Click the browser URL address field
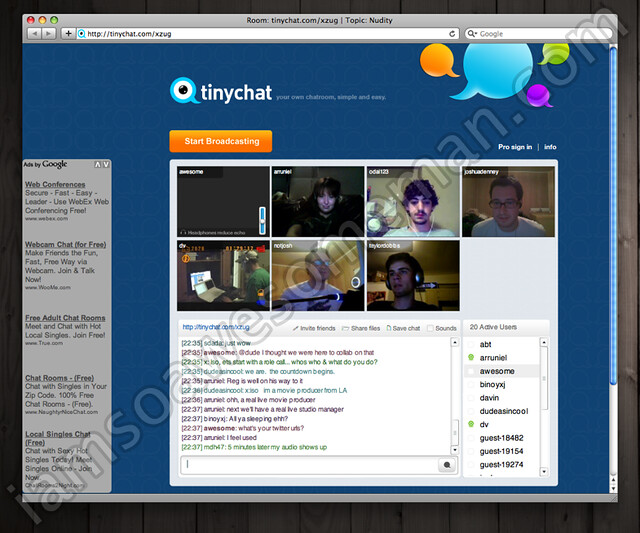Image resolution: width=640 pixels, height=533 pixels. tap(267, 34)
